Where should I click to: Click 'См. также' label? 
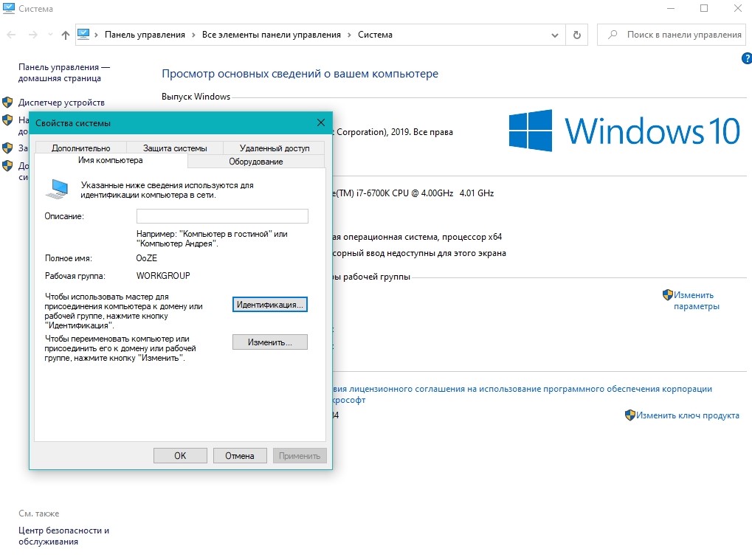39,514
